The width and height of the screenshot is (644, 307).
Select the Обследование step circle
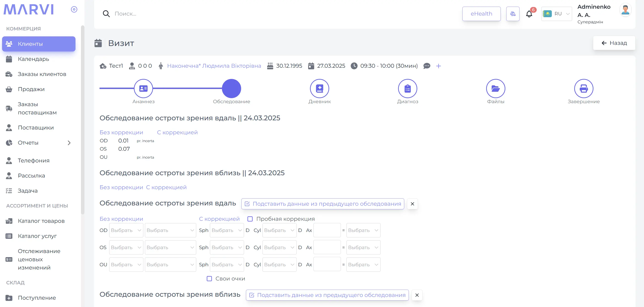232,89
